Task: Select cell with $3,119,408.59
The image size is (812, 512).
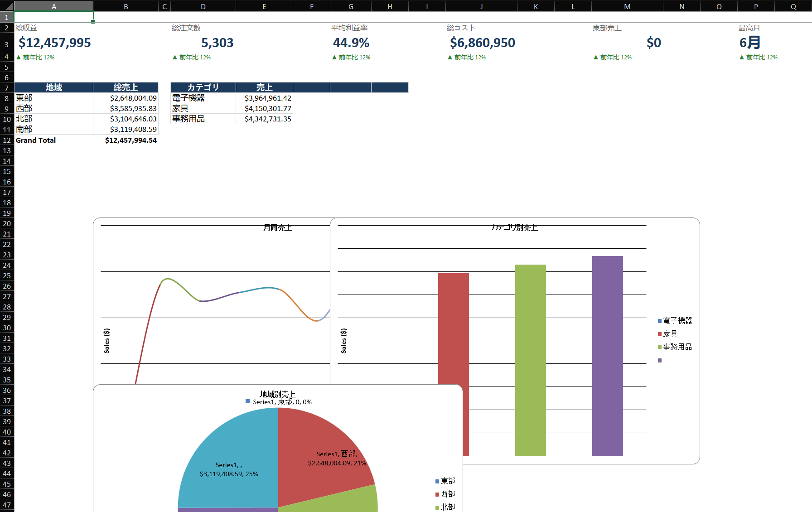Action: point(126,129)
